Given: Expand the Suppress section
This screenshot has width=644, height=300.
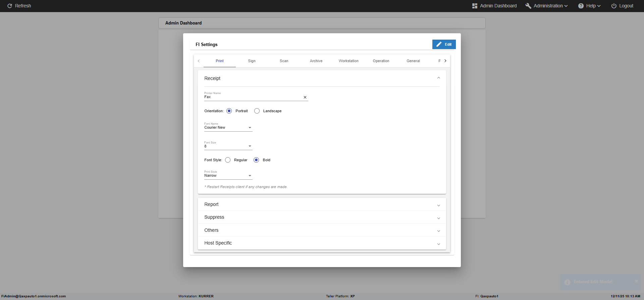Looking at the screenshot, I should pyautogui.click(x=322, y=217).
